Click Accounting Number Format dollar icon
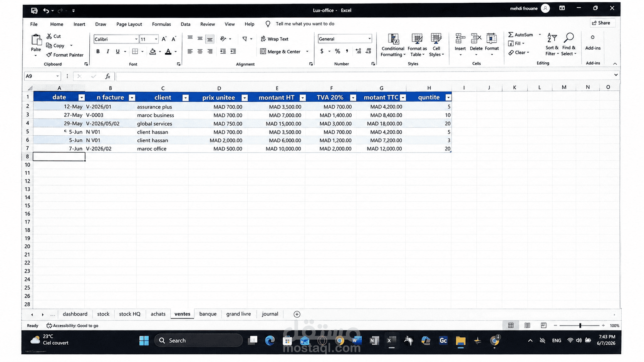 coord(322,51)
